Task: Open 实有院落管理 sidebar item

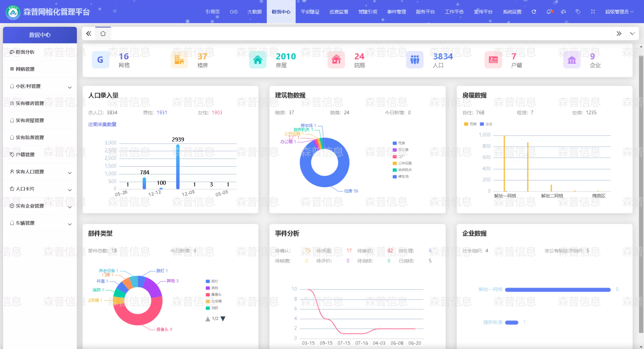Action: [40, 137]
